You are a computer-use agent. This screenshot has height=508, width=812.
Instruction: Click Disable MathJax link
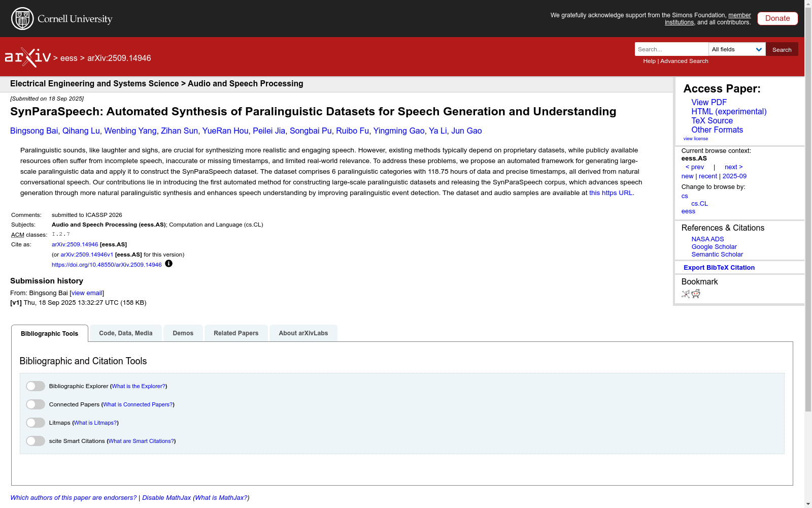[x=166, y=498]
